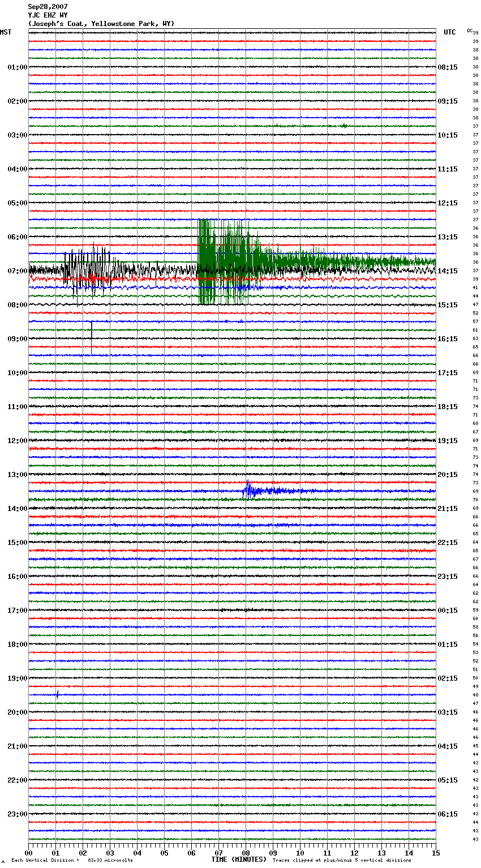Click the 08:15 UTC time label
The width and height of the screenshot is (481, 868).
tap(448, 67)
